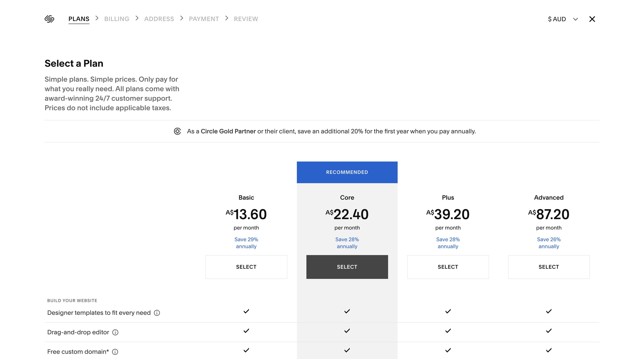Viewport: 644px width, 359px height.
Task: Select the Plus plan
Action: [x=448, y=267]
